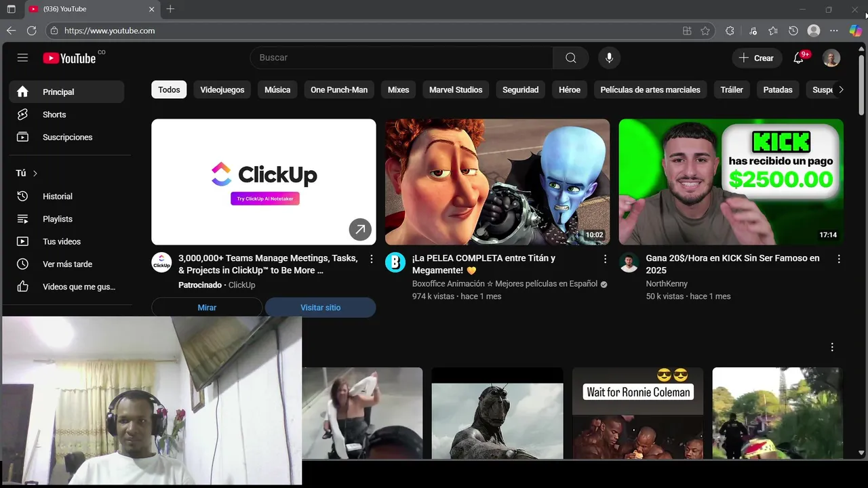
Task: Open Shorts from the sidebar
Action: pyautogui.click(x=66, y=115)
